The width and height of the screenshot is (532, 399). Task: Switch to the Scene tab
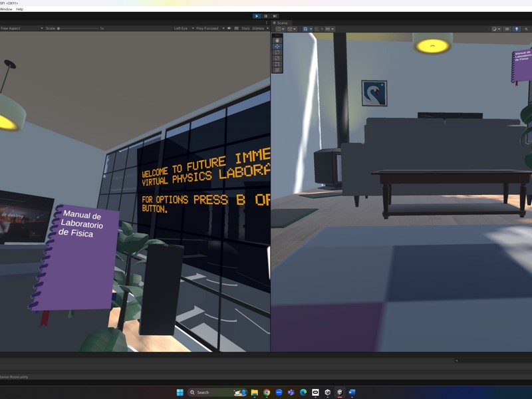[282, 23]
